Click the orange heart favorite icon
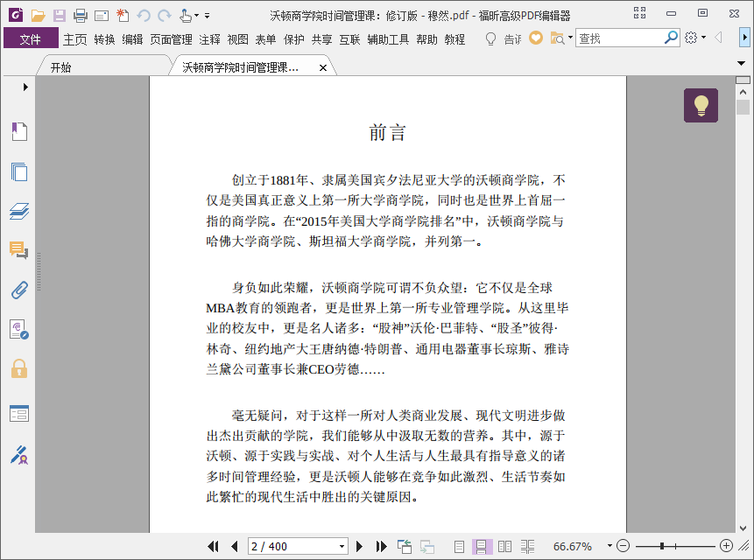754x560 pixels. (536, 38)
